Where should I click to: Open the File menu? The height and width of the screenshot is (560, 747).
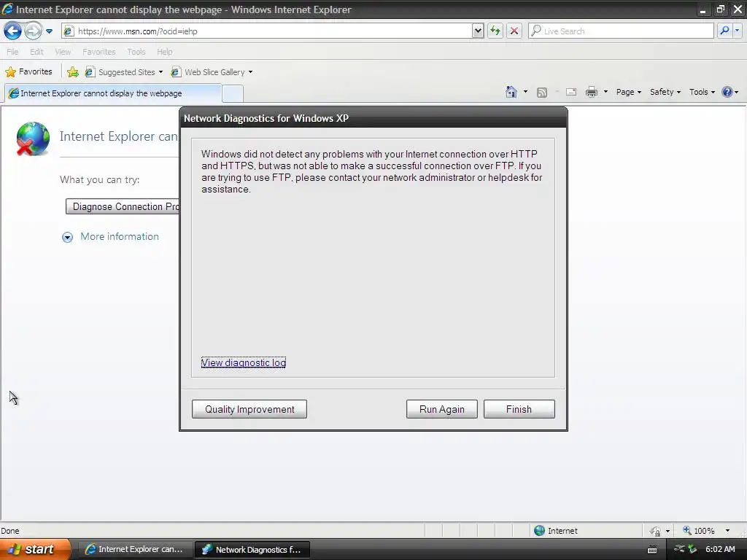coord(13,52)
